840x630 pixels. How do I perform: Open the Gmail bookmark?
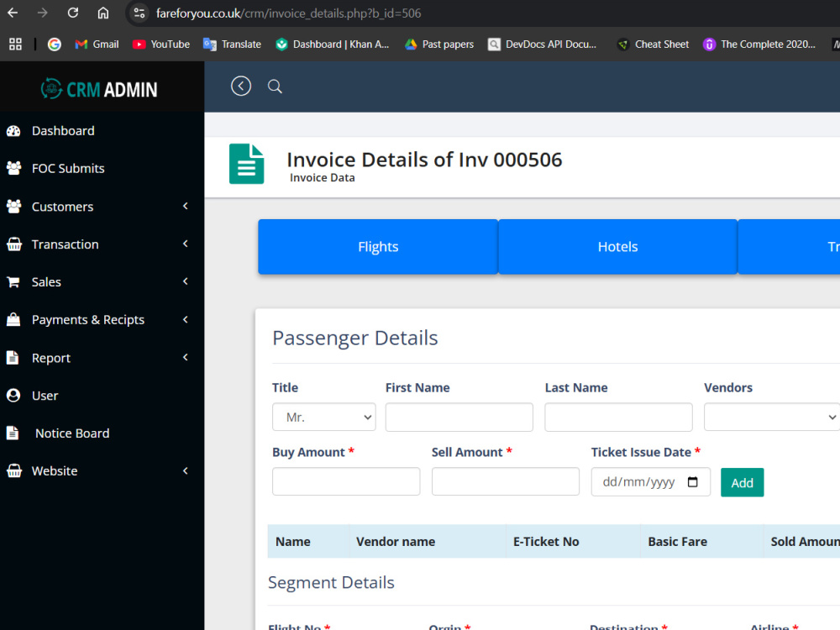coord(97,45)
